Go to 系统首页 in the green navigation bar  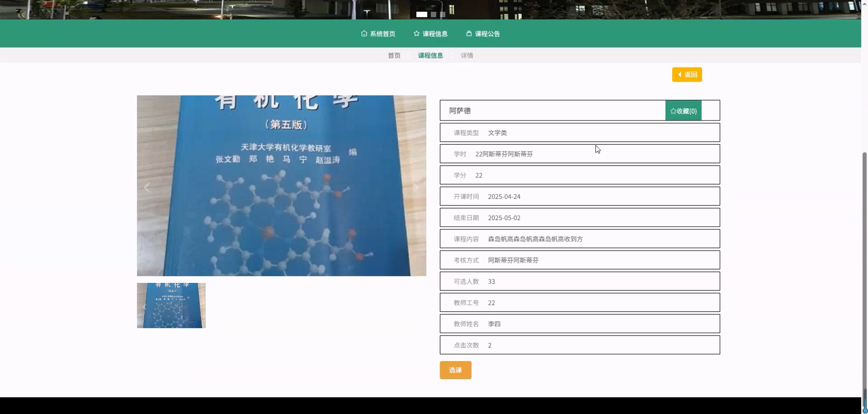(x=382, y=34)
